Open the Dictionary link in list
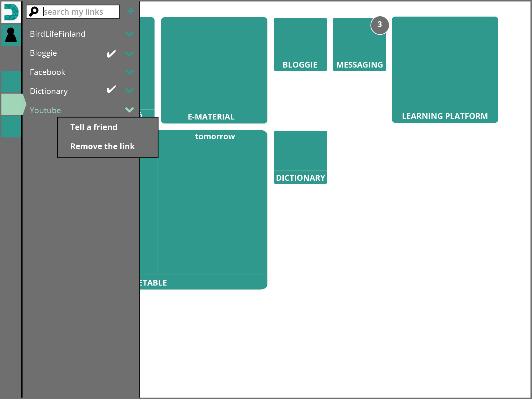 [49, 91]
